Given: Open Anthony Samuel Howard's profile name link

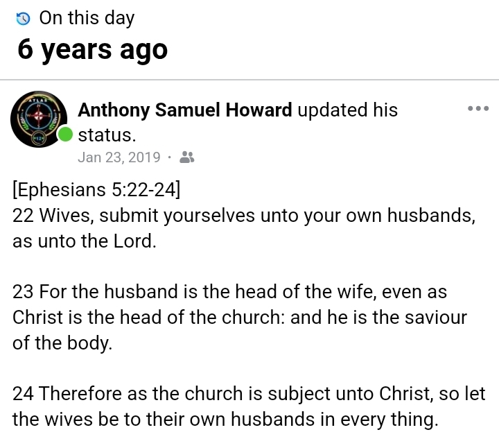Looking at the screenshot, I should pyautogui.click(x=185, y=110).
